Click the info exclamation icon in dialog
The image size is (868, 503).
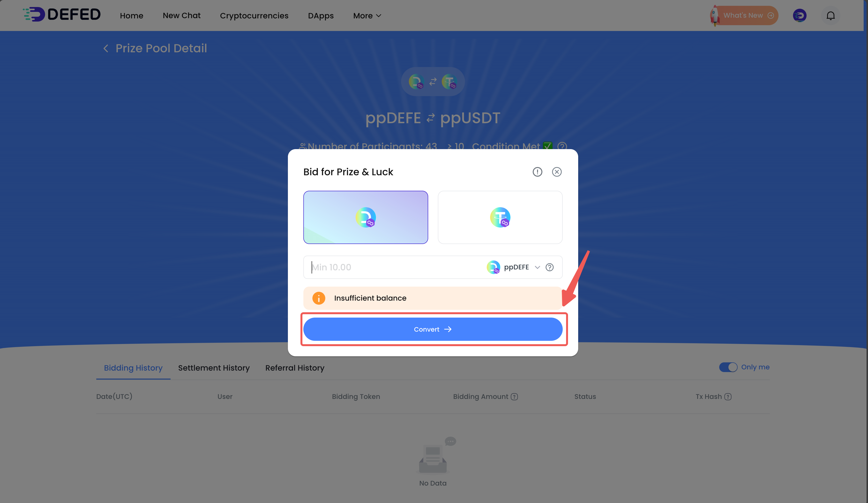tap(537, 172)
